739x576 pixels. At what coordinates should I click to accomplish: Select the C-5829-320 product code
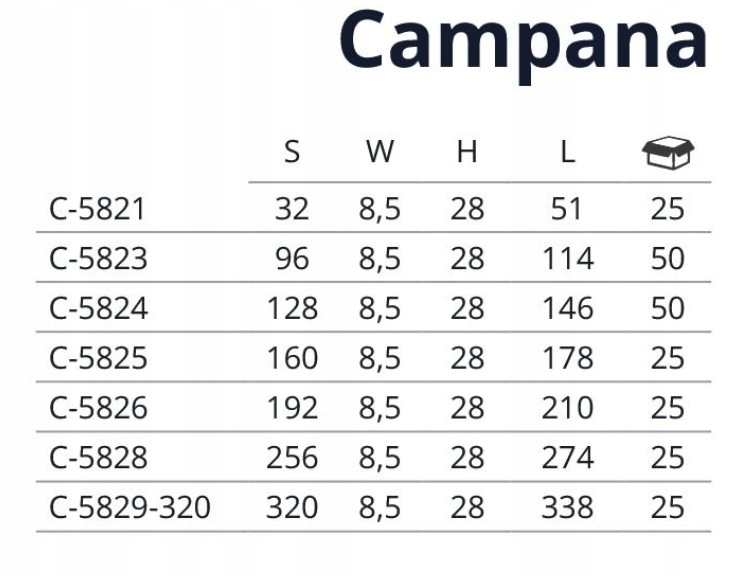pyautogui.click(x=130, y=508)
